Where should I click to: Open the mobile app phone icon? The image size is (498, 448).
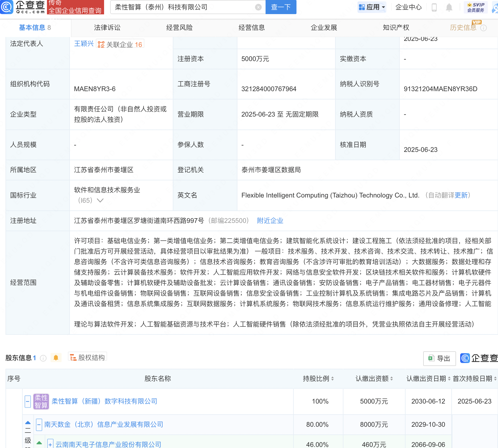pyautogui.click(x=434, y=7)
